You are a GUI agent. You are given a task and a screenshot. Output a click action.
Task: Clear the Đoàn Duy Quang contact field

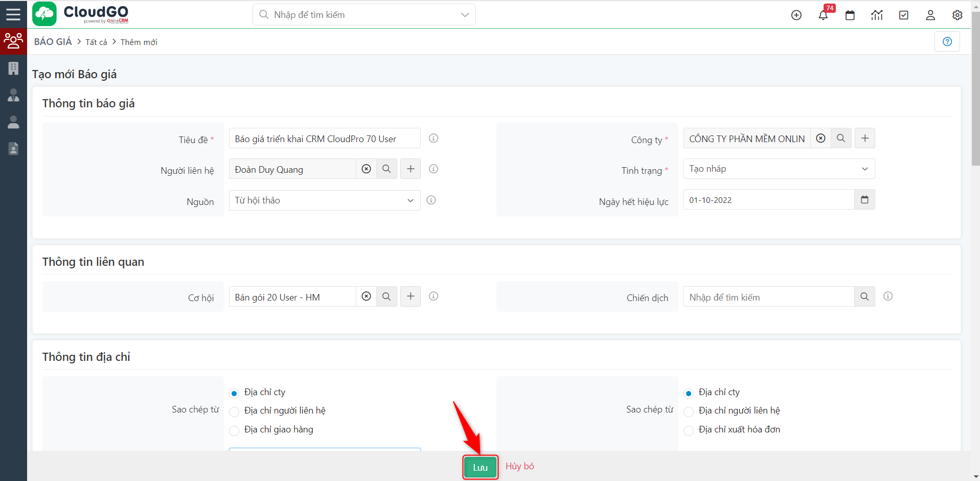click(366, 169)
